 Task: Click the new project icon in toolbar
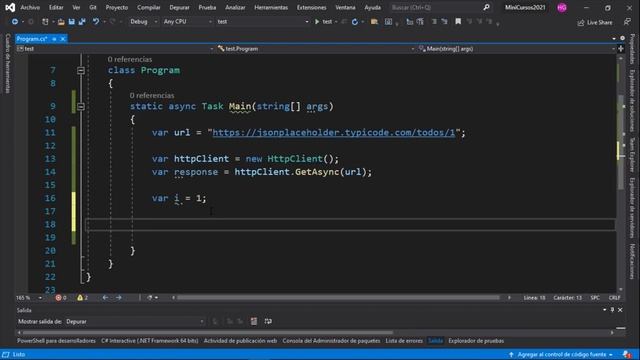click(x=45, y=22)
